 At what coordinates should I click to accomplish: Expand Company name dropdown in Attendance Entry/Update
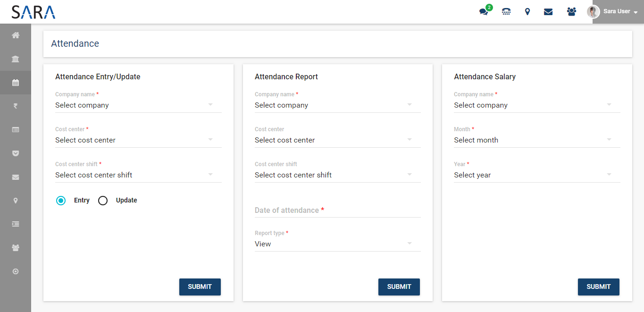tap(138, 105)
